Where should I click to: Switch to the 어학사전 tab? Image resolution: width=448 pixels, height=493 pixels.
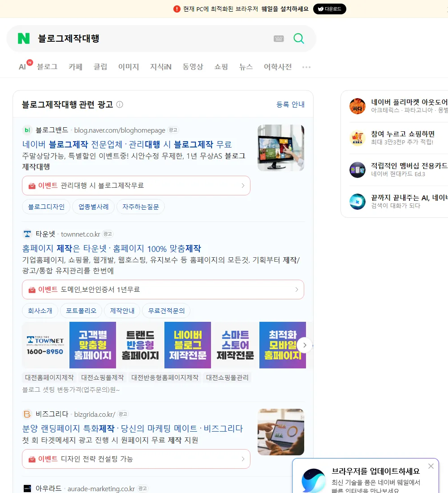(278, 67)
